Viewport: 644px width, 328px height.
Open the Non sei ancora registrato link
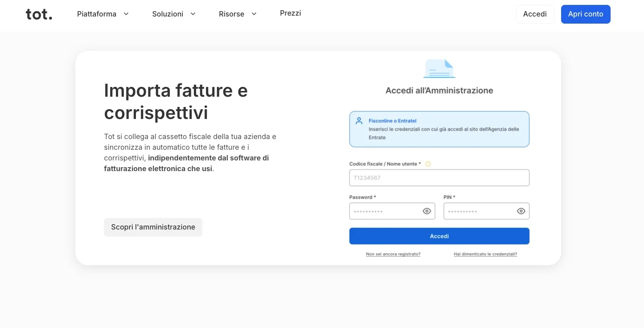pyautogui.click(x=393, y=254)
